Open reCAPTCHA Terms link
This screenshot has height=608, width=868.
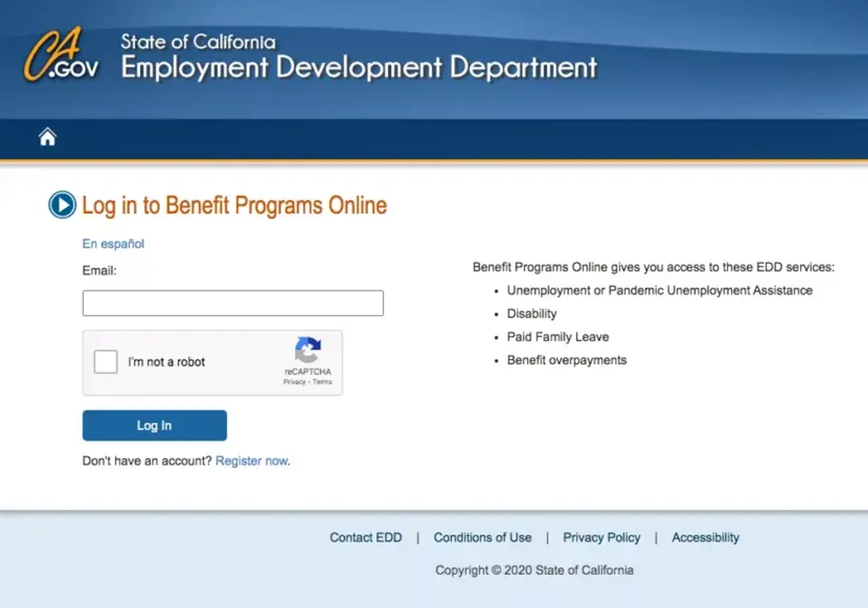click(322, 382)
